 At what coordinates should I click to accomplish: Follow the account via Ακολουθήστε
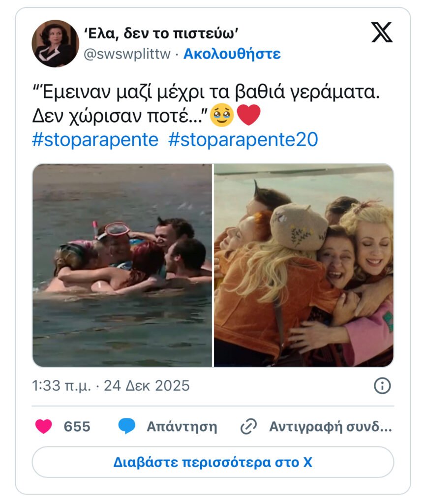[232, 54]
